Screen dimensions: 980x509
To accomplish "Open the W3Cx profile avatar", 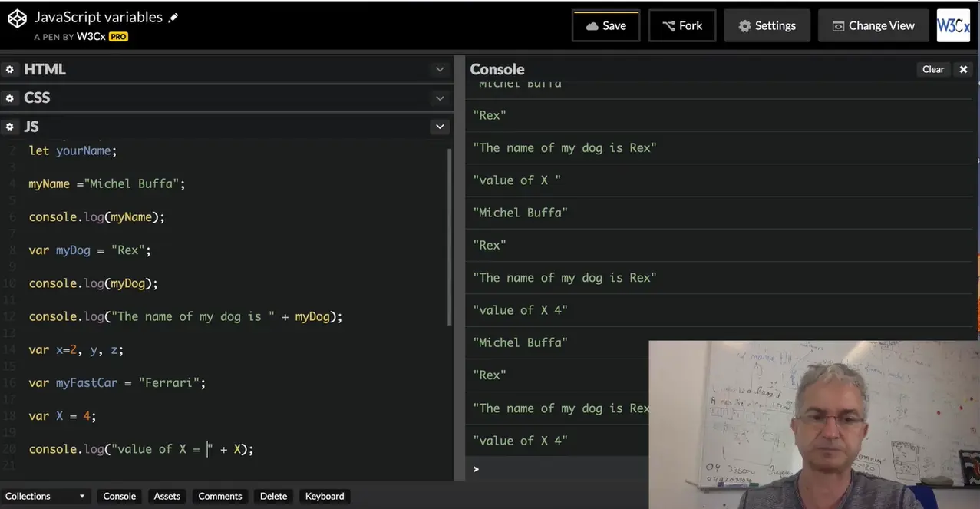I will click(953, 25).
